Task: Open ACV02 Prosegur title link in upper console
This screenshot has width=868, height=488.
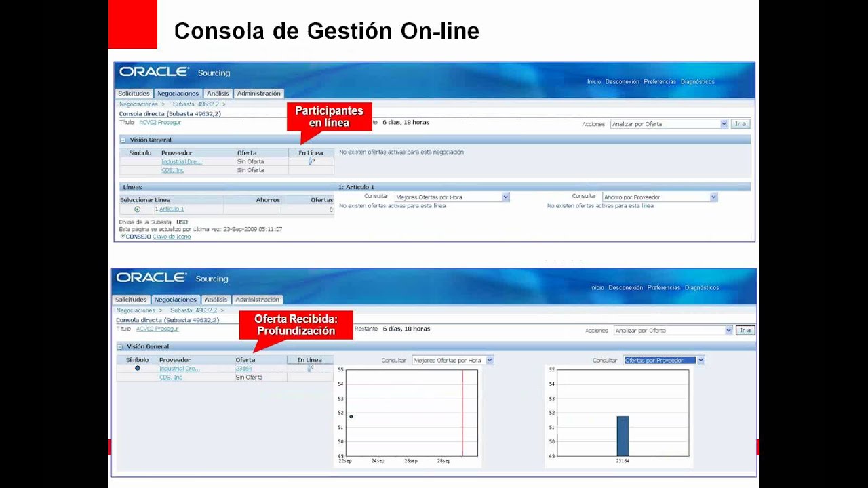Action: tap(160, 123)
